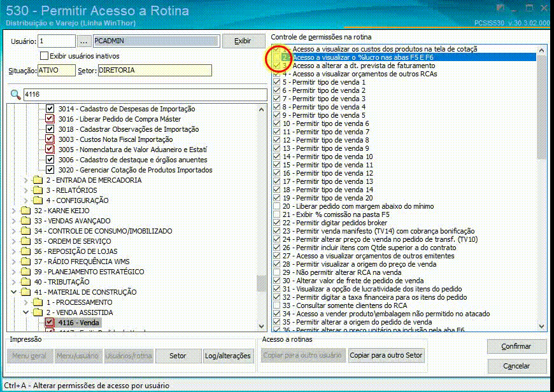Screen dimensions: 554x392
Task: Toggle checkbox for 3016 Liberar Pedido de Compra
Action: 50,119
